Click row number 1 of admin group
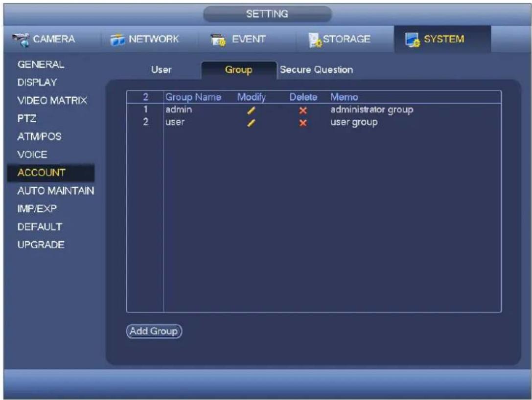This screenshot has height=400, width=532. pos(145,110)
